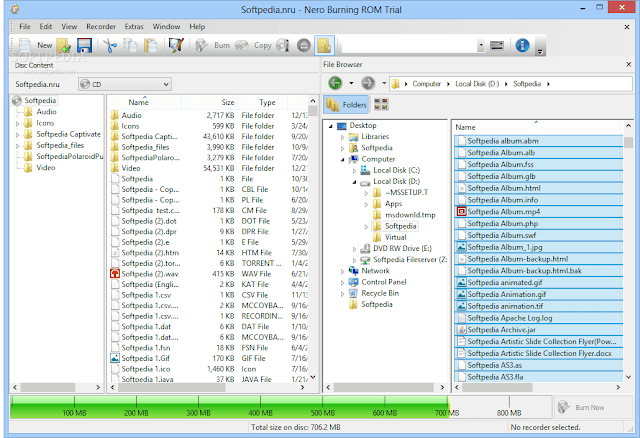Collapse the Computer node
This screenshot has height=438, width=640.
pos(342,160)
